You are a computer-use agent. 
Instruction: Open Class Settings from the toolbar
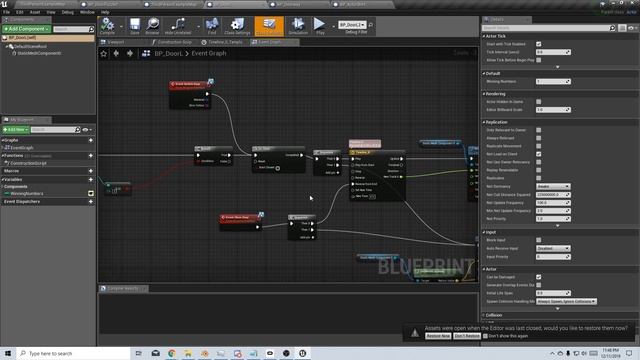pos(237,26)
